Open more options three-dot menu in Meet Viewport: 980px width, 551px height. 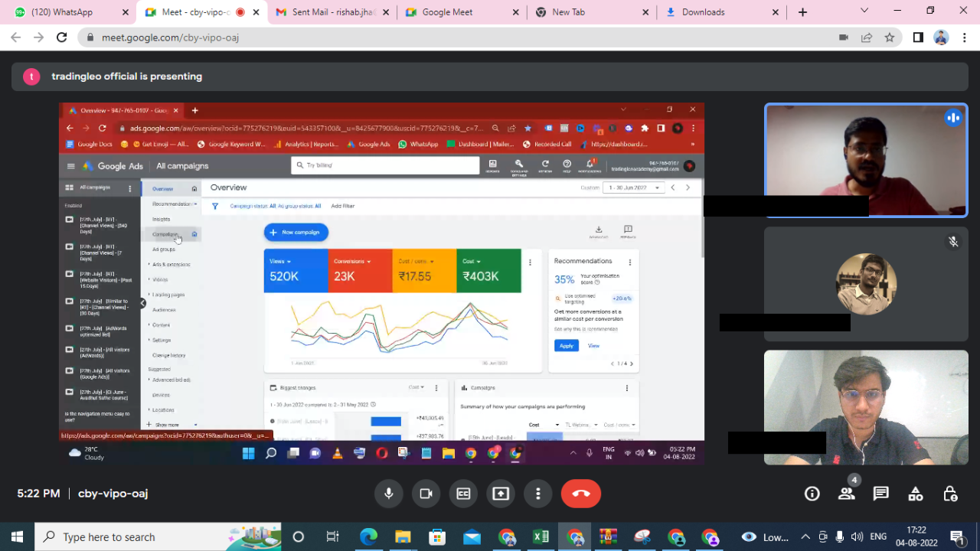click(538, 494)
